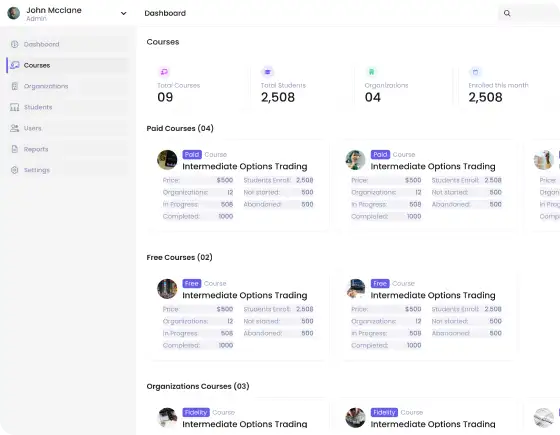Select Courses in the sidebar
This screenshot has width=560, height=435.
[x=68, y=65]
